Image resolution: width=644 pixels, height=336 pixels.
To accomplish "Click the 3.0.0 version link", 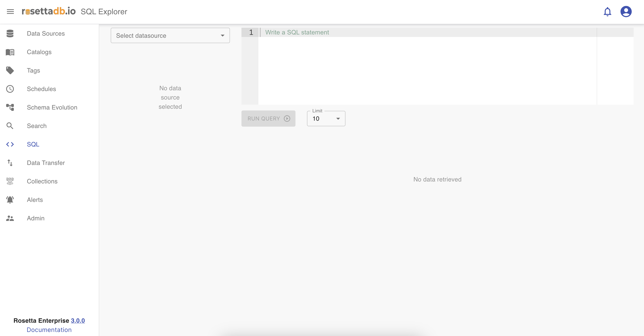I will tap(78, 320).
